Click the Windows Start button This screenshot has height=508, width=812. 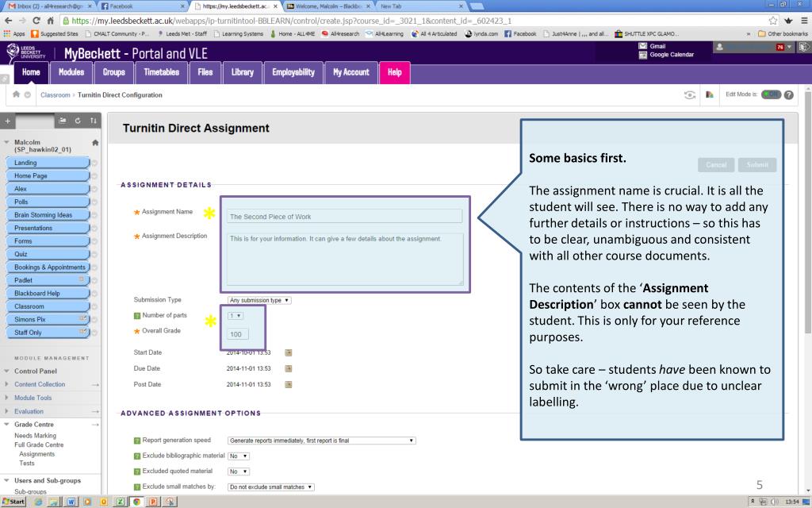coord(13,502)
